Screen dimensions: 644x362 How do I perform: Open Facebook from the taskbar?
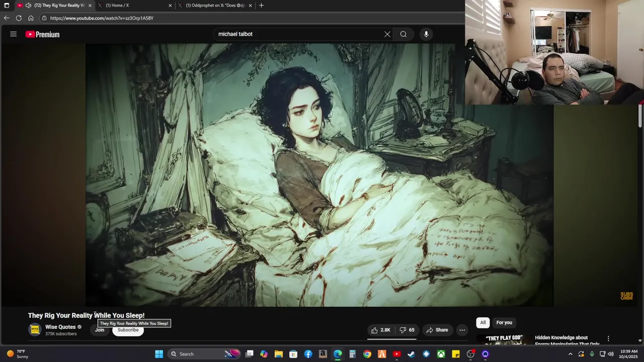[308, 354]
